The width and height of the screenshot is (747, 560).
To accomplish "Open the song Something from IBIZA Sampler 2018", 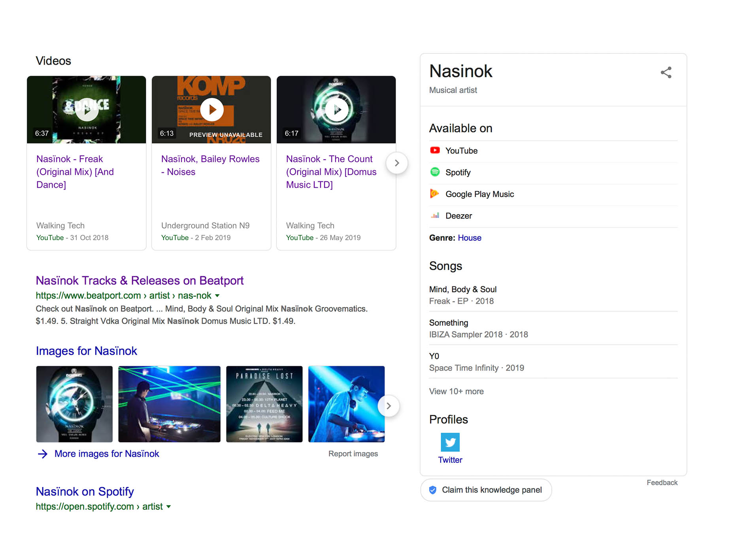I will [x=449, y=323].
